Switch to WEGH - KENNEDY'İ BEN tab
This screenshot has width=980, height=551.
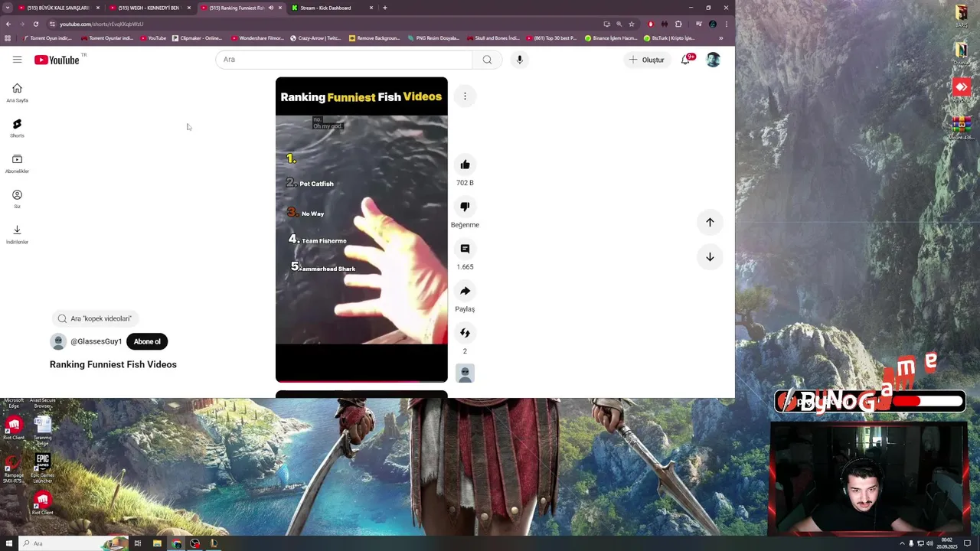point(150,8)
